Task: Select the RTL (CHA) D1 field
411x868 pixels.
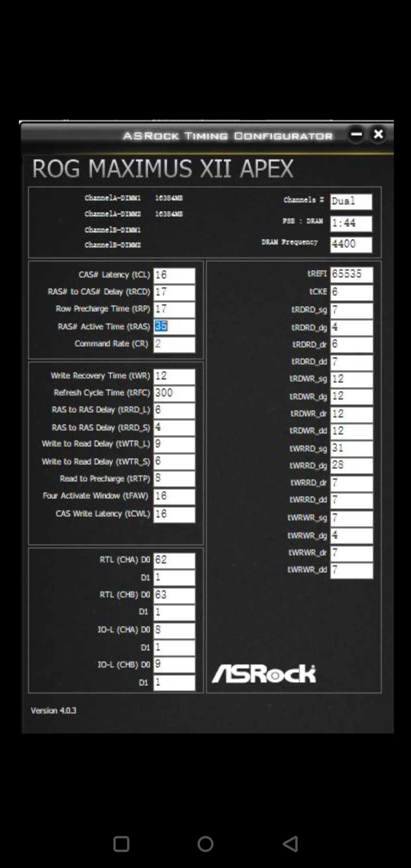Action: 174,577
